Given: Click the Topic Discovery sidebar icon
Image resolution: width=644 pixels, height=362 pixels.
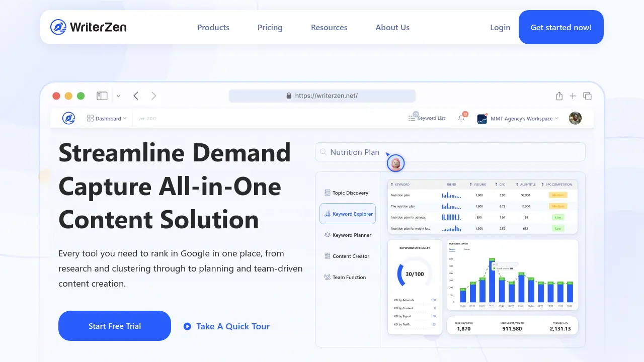Looking at the screenshot, I should 328,193.
